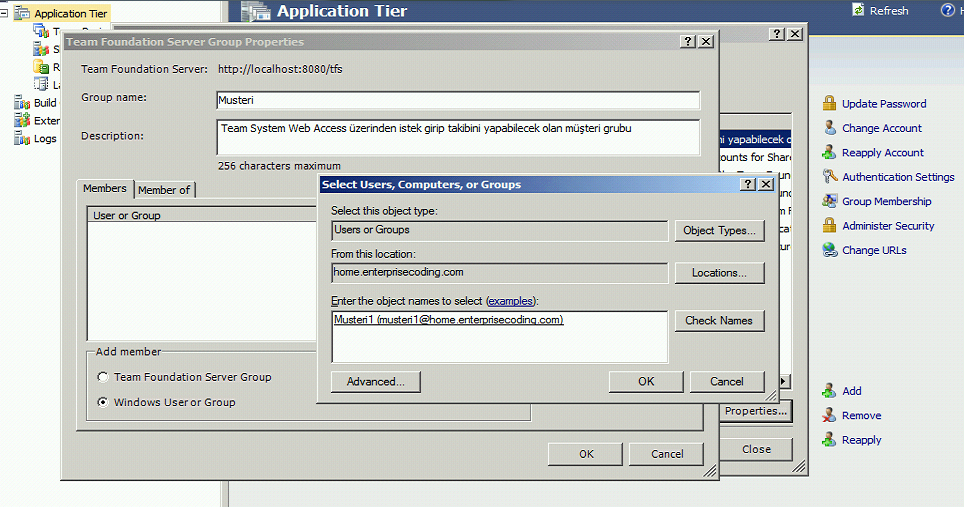Click the Administer Security lock icon
This screenshot has width=964, height=507.
click(x=829, y=226)
